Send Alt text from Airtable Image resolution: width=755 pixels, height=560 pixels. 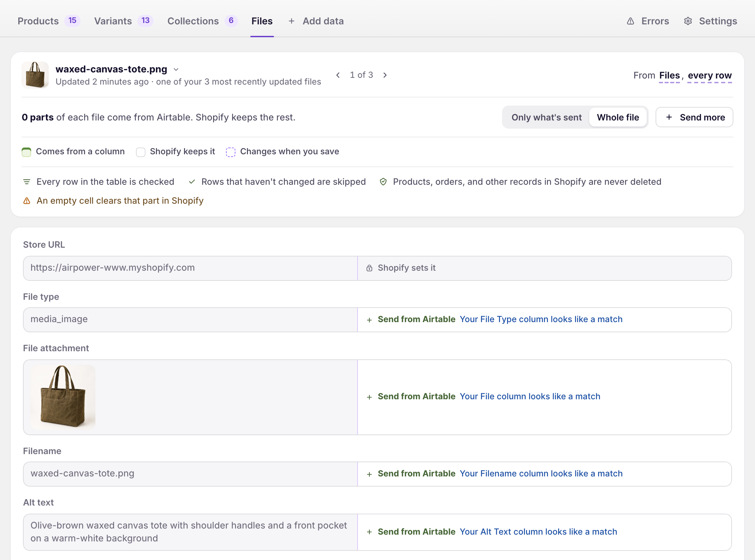coord(416,532)
